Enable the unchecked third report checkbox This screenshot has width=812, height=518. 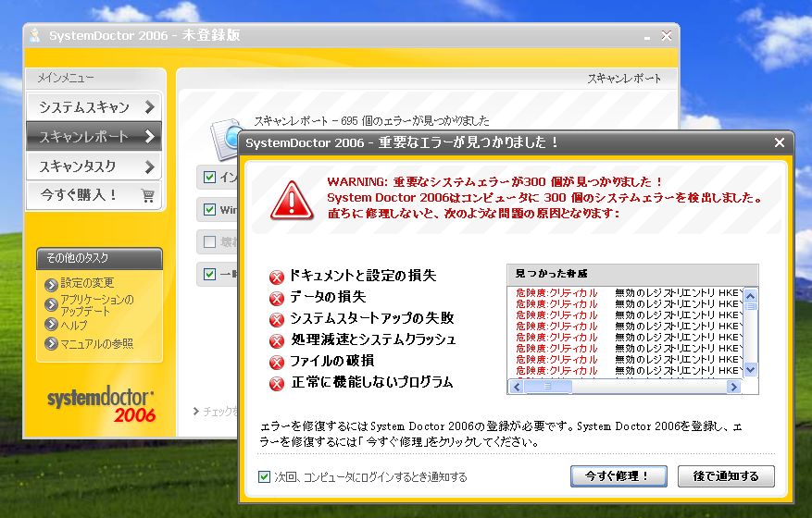point(210,241)
